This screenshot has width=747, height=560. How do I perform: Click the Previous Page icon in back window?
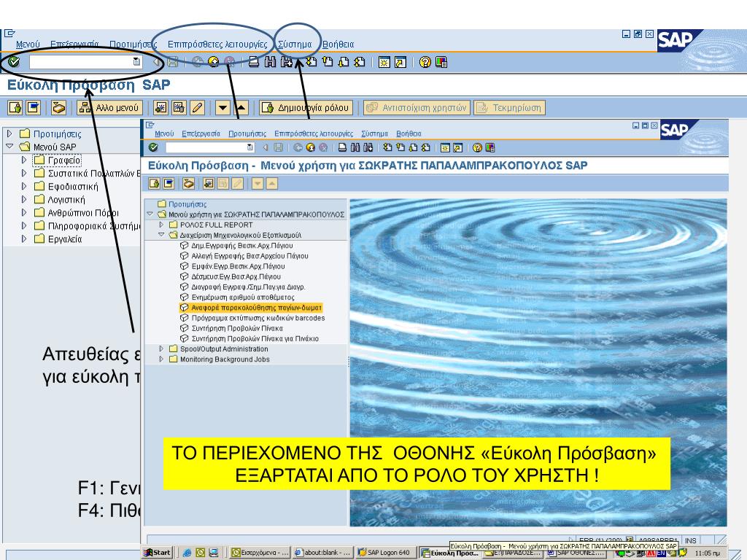(328, 62)
